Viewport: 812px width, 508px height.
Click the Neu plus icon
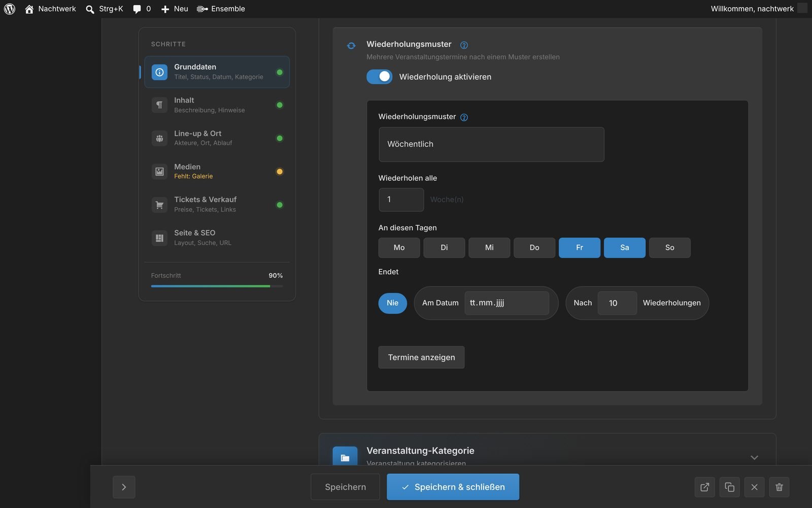point(165,9)
